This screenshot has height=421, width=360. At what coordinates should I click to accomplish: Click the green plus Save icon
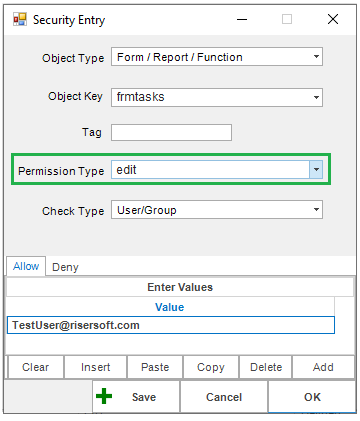pos(104,396)
